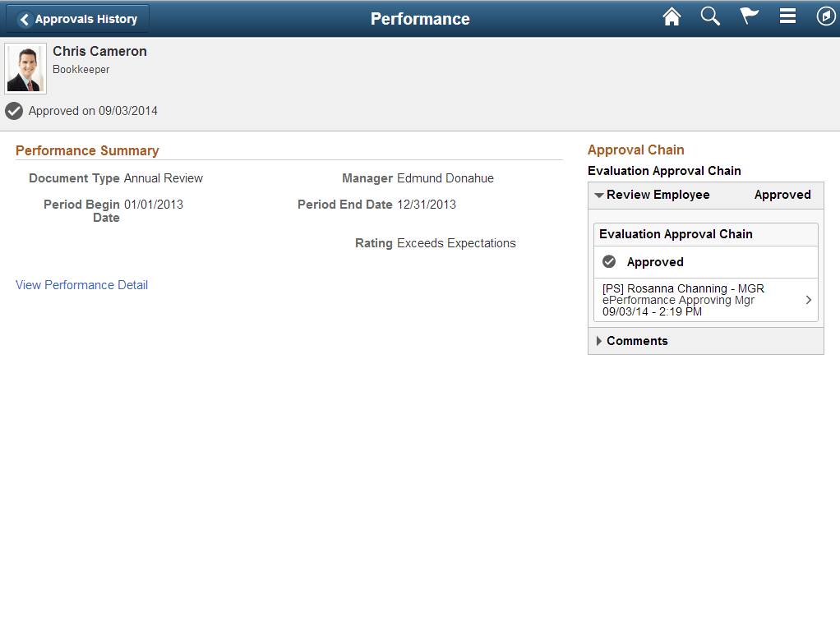Screen dimensions: 840x631
Task: Open the NavBar compass icon
Action: click(826, 16)
